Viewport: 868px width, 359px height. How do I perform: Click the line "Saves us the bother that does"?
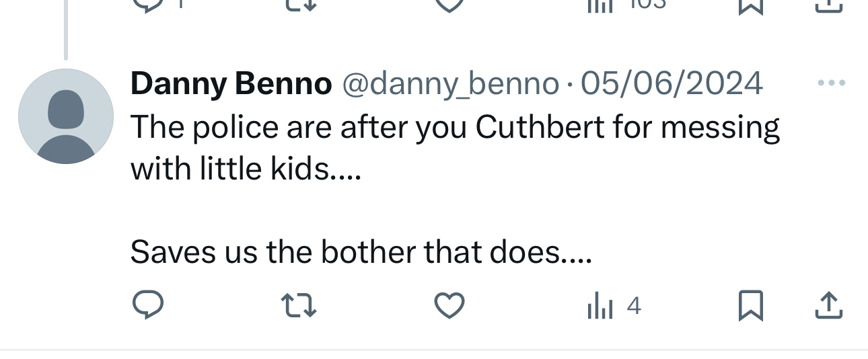pyautogui.click(x=360, y=252)
